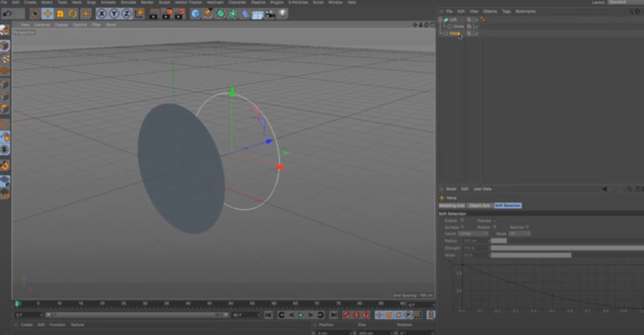The height and width of the screenshot is (335, 644).
Task: Toggle the Loft enable checkmark
Action: [476, 19]
